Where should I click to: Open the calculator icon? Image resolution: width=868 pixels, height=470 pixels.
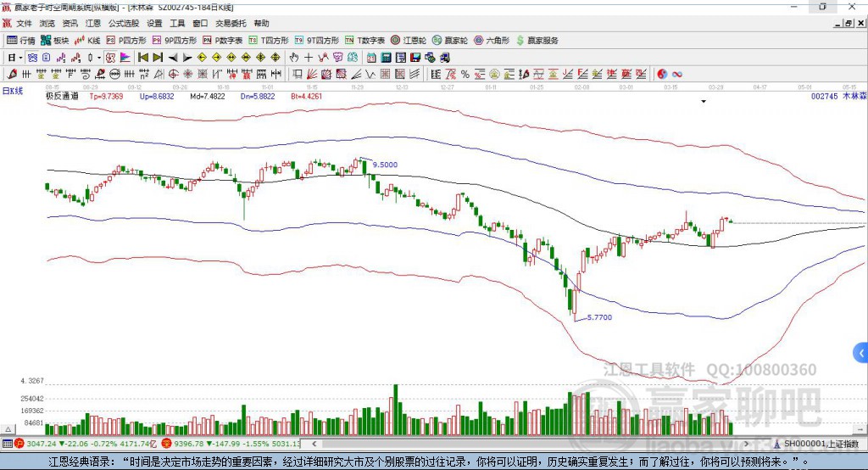click(387, 58)
